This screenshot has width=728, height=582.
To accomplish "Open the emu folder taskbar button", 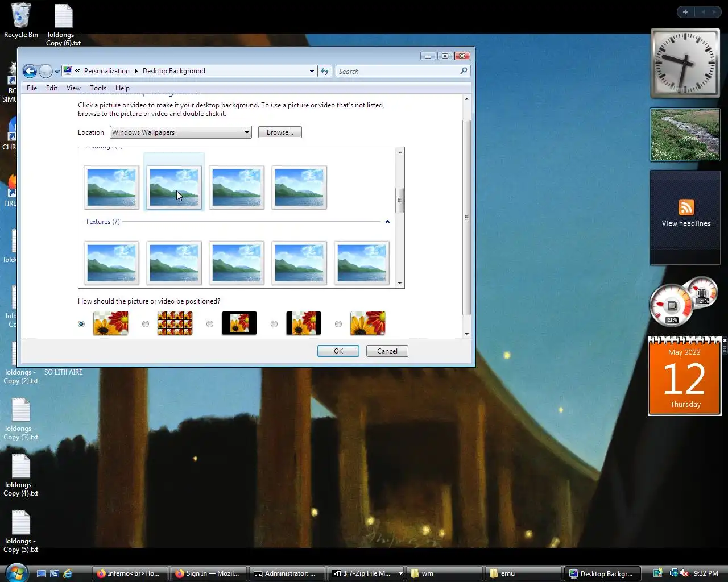I will [x=523, y=573].
